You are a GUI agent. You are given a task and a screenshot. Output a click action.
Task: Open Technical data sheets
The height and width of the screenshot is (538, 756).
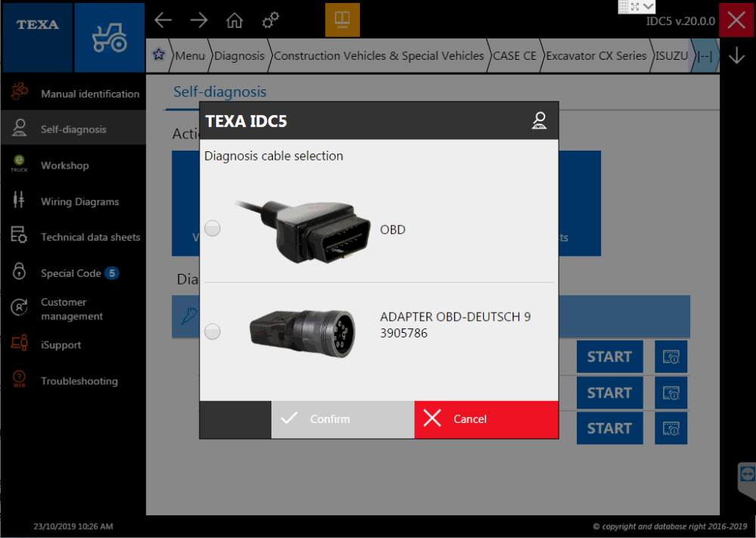pyautogui.click(x=74, y=237)
